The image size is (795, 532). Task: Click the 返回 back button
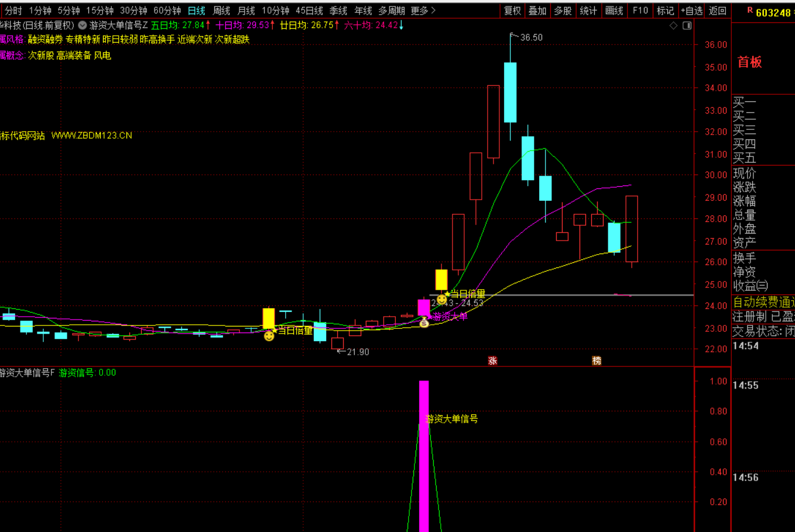(717, 11)
